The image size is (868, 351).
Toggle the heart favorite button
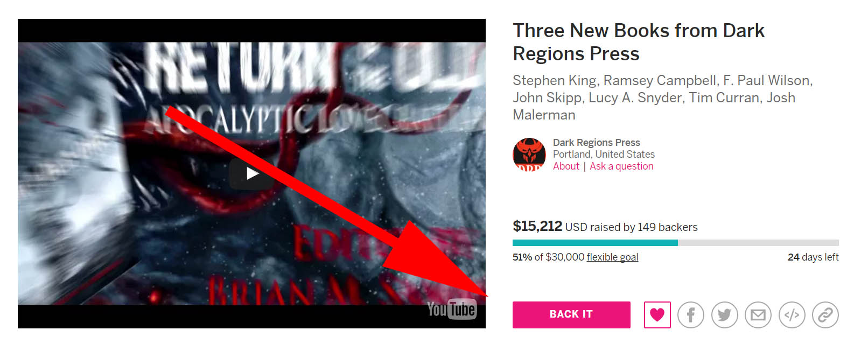coord(657,315)
